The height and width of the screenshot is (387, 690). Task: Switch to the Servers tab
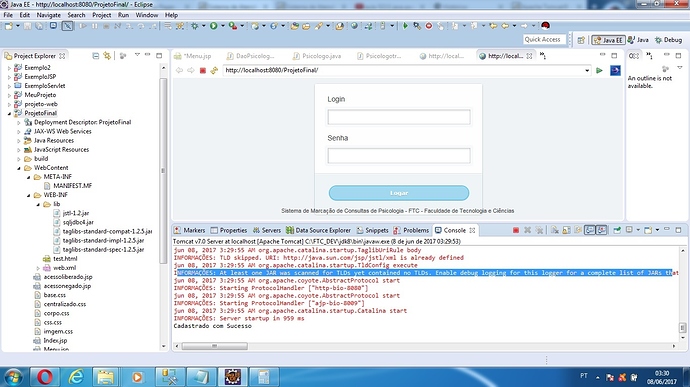(267, 230)
